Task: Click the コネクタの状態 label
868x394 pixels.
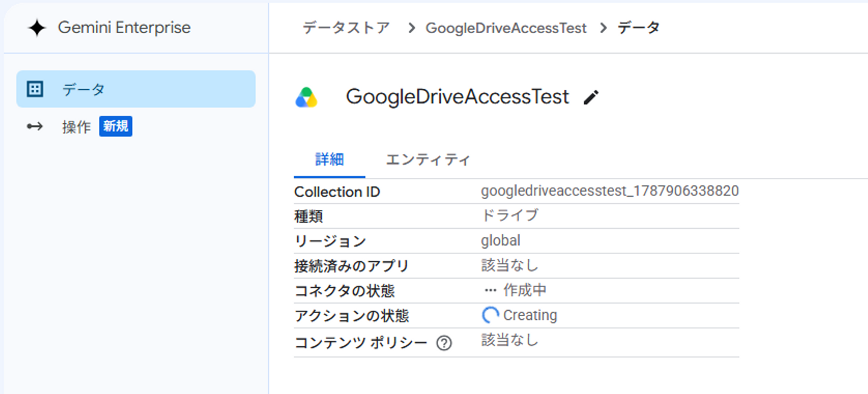Action: click(x=344, y=291)
